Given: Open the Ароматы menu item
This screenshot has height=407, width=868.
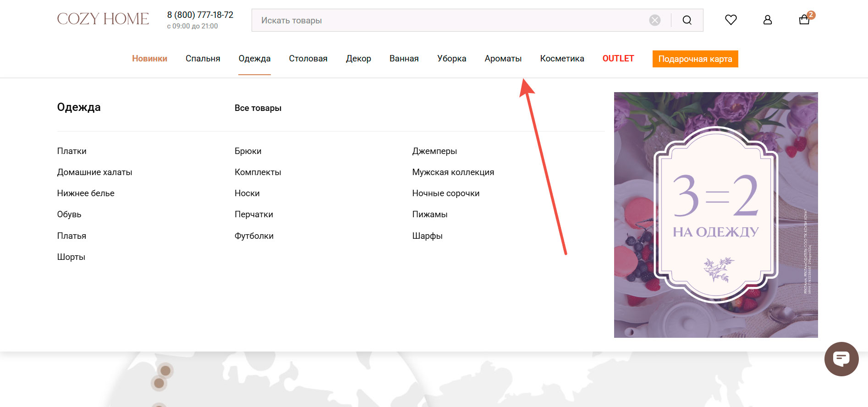Looking at the screenshot, I should [x=503, y=59].
